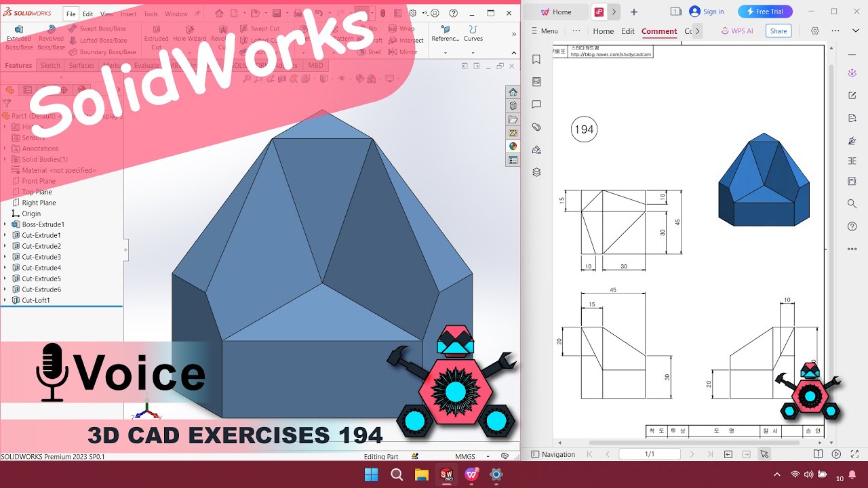Click the Free Trial button
This screenshot has height=488, width=868.
pyautogui.click(x=765, y=12)
